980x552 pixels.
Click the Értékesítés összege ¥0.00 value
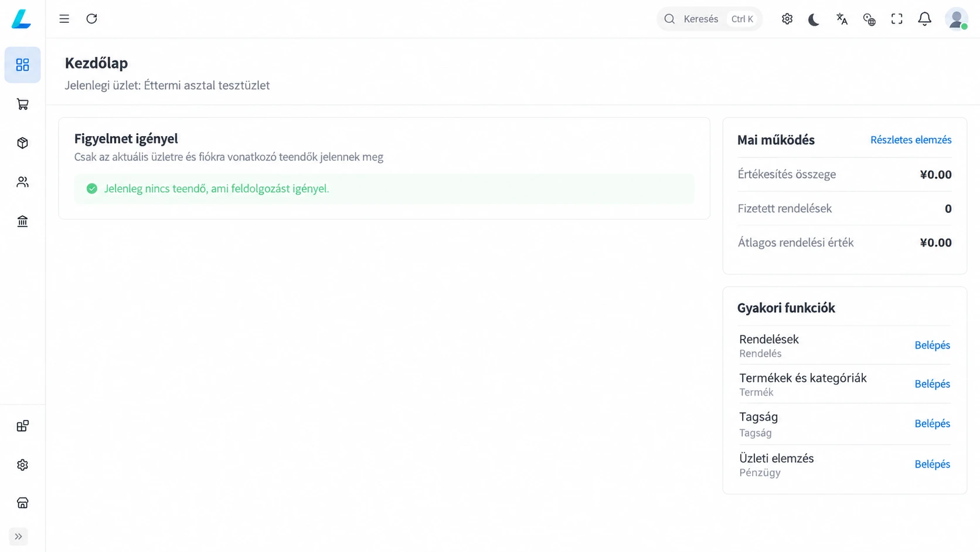935,174
